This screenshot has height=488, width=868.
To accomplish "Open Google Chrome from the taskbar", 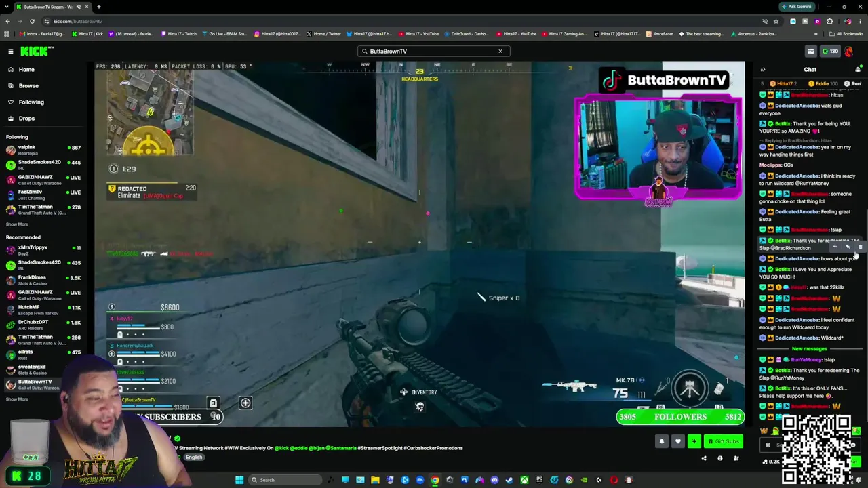I will (x=435, y=480).
